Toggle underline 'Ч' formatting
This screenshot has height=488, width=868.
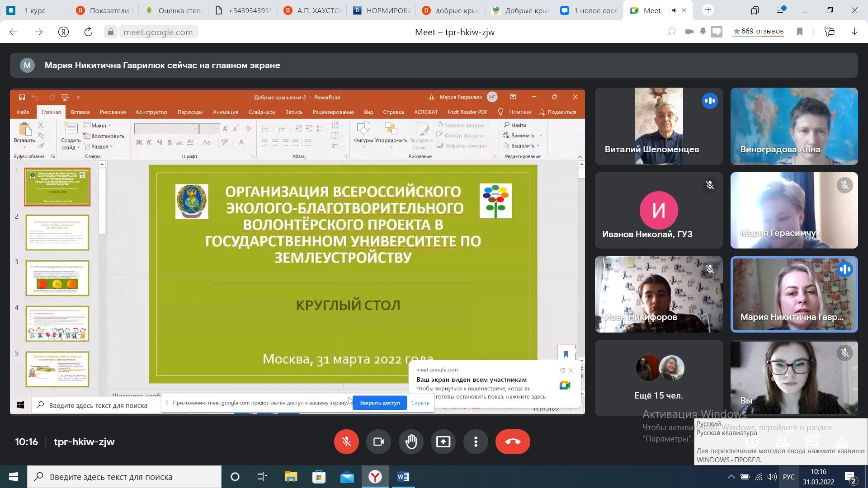coord(160,142)
